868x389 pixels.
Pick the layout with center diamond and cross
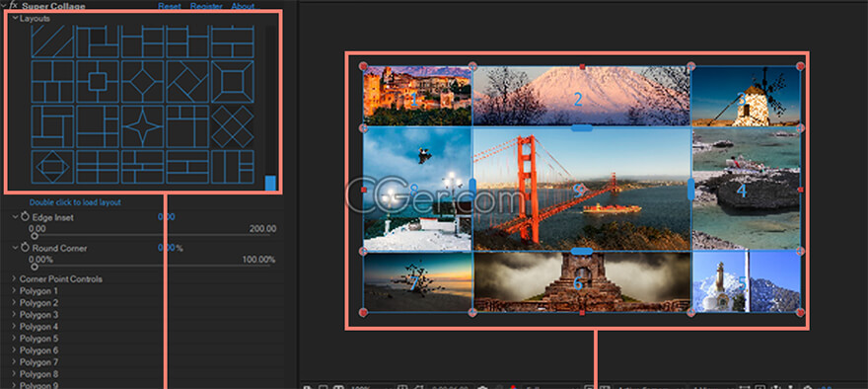pyautogui.click(x=143, y=82)
